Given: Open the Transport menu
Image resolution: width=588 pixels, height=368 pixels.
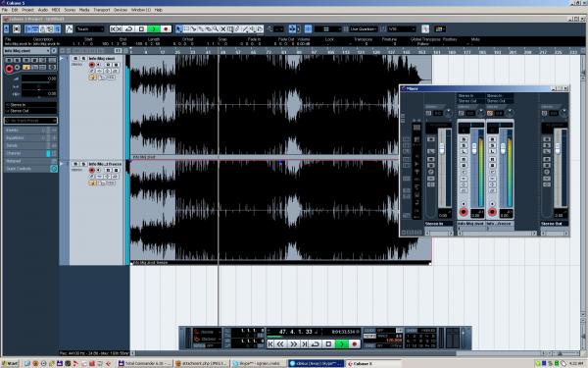Looking at the screenshot, I should pyautogui.click(x=102, y=10).
